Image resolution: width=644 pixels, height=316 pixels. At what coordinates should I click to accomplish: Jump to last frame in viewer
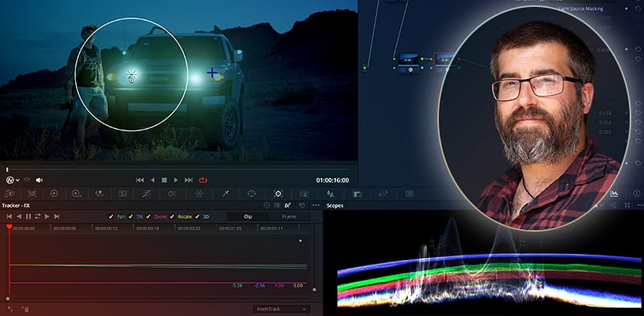(189, 180)
